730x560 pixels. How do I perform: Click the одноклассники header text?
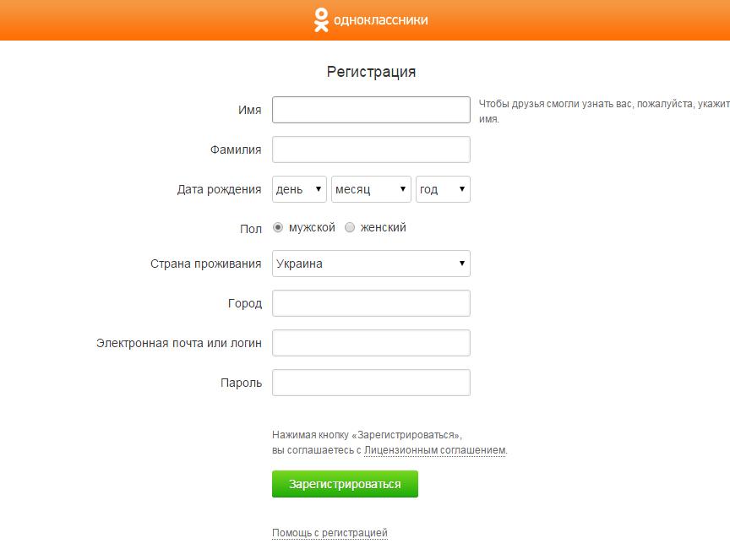[x=380, y=20]
